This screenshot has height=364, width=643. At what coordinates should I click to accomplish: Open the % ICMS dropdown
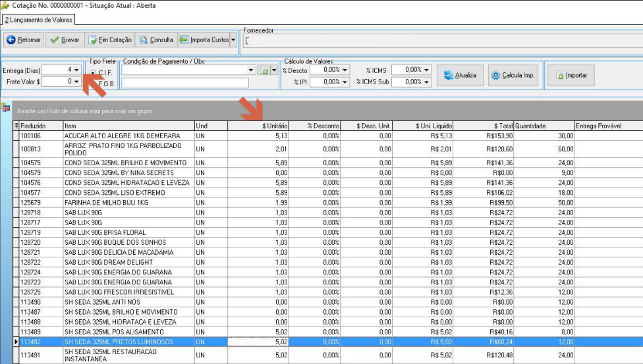[x=426, y=70]
